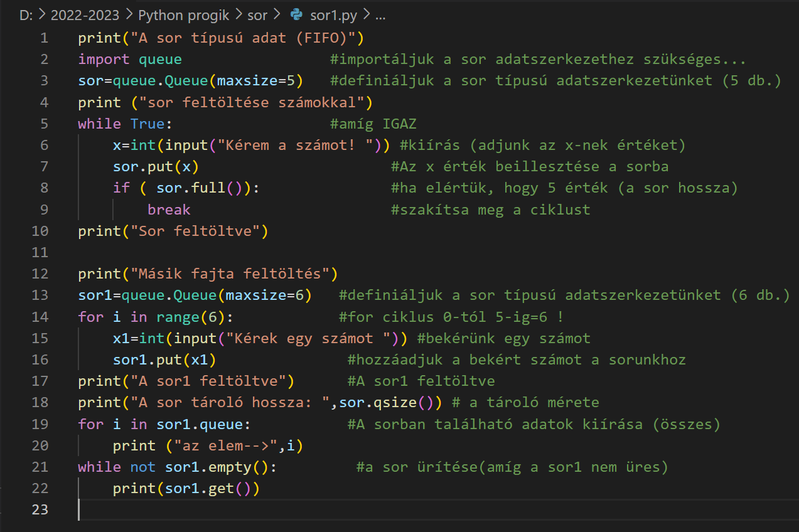Open the breadcrumb ellipsis after sor1.py
Image resolution: width=799 pixels, height=532 pixels.
click(x=380, y=16)
